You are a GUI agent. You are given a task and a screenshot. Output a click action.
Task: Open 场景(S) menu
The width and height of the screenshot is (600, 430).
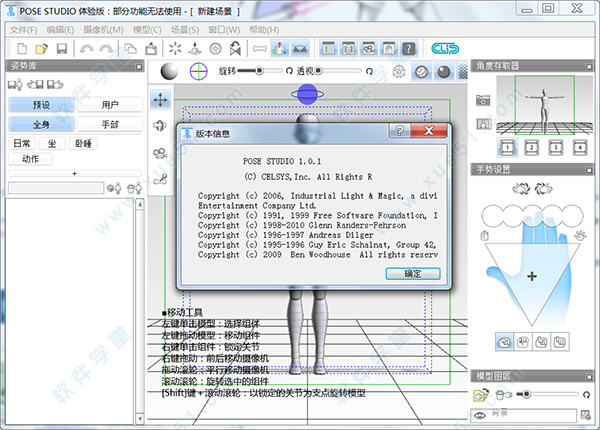[x=185, y=30]
